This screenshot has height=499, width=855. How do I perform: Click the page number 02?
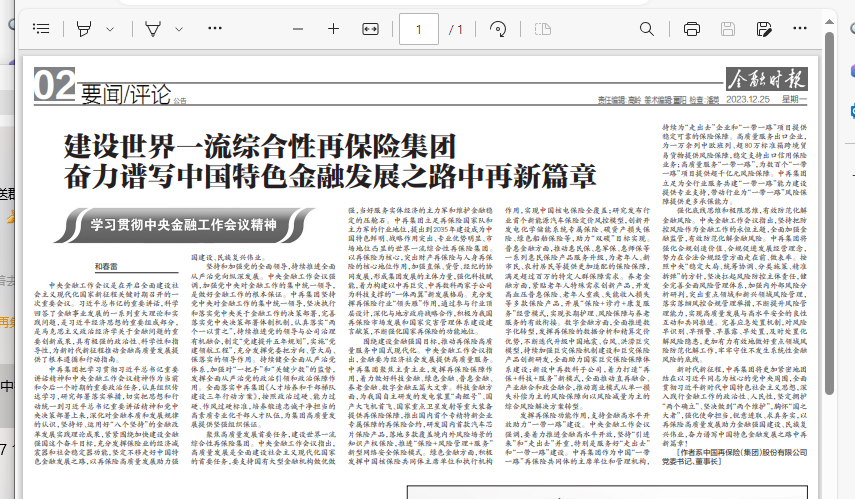coord(55,85)
